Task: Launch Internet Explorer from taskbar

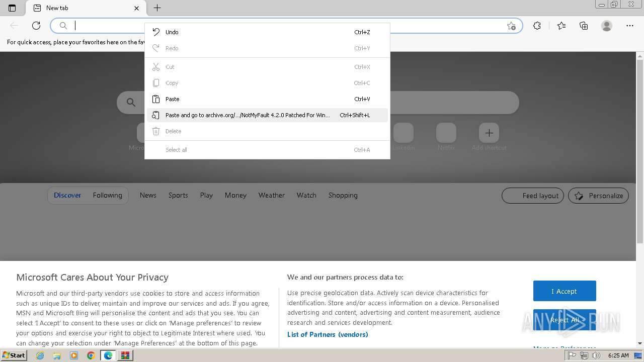Action: pos(40,355)
